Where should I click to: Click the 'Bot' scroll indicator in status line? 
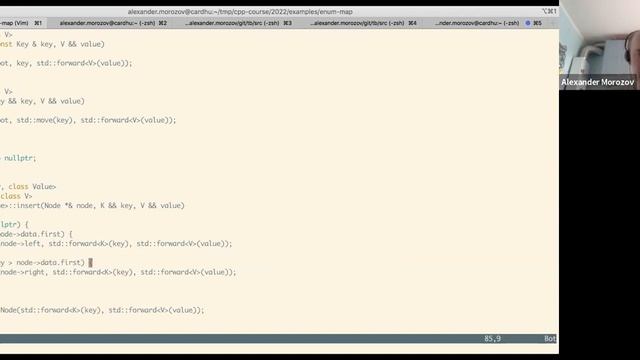[x=550, y=339]
